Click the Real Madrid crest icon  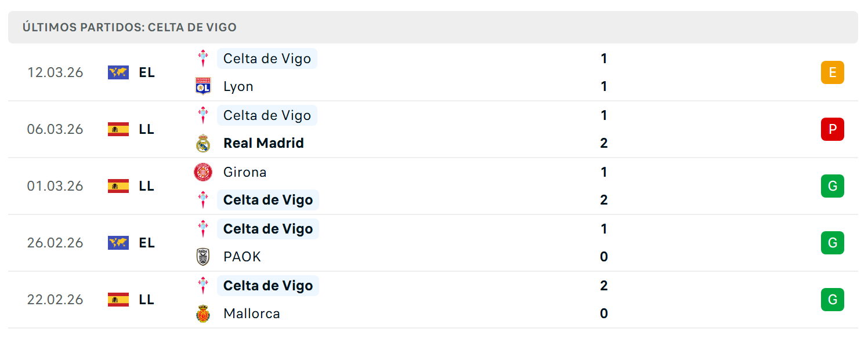(x=202, y=143)
